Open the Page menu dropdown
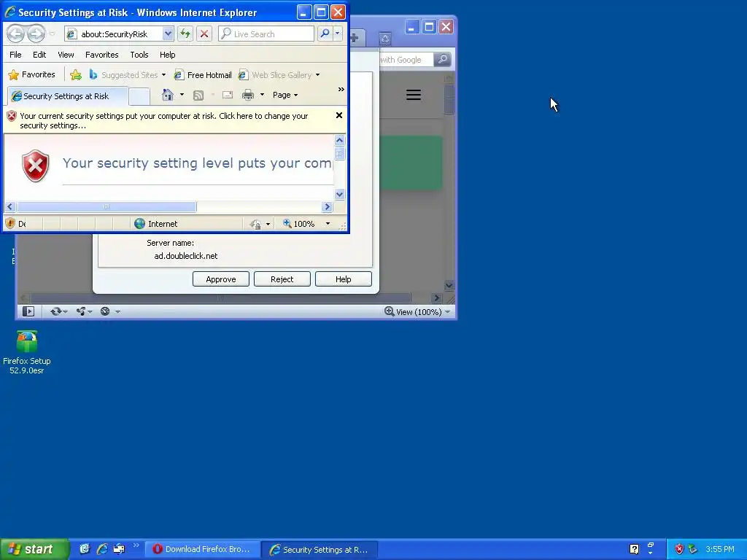Image resolution: width=747 pixels, height=560 pixels. [285, 95]
